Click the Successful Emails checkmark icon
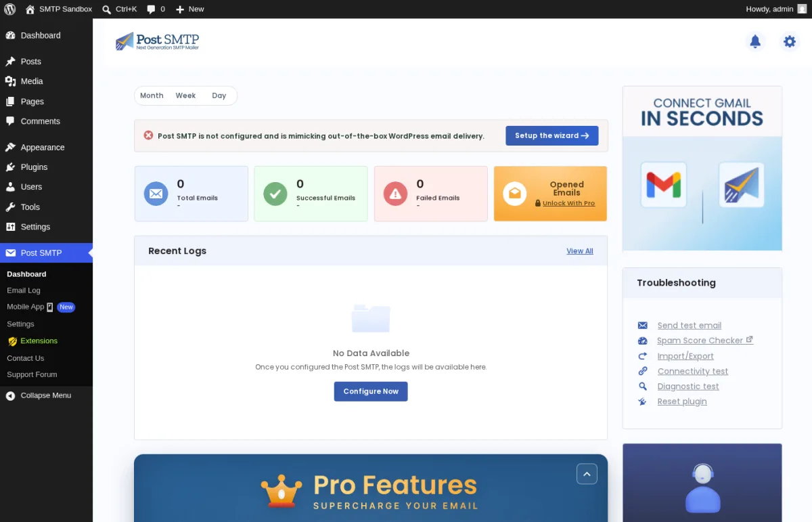The width and height of the screenshot is (812, 522). pos(275,194)
